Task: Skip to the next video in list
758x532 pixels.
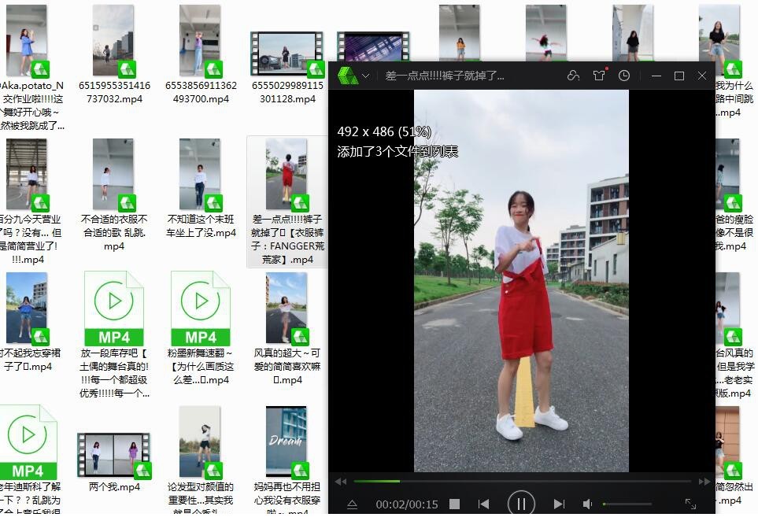Action: (x=559, y=504)
